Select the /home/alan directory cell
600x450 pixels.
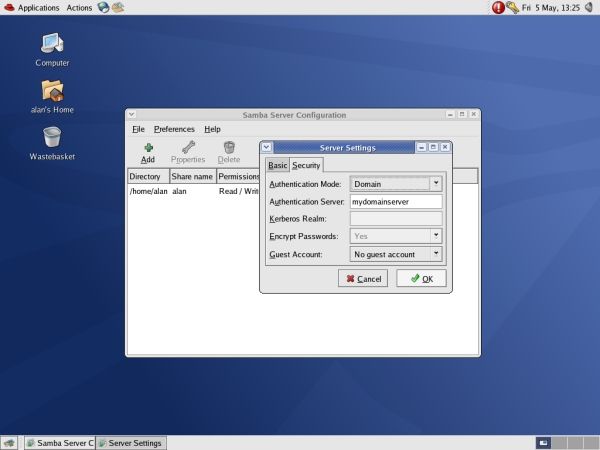click(x=148, y=191)
